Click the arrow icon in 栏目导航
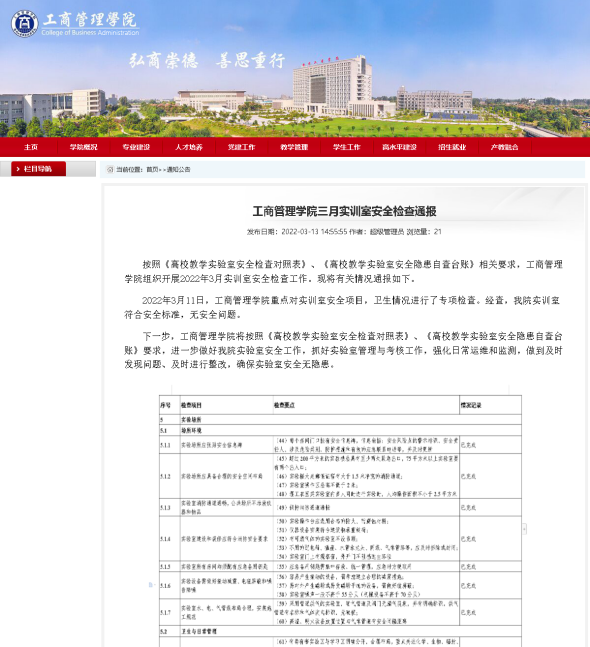 coord(18,169)
